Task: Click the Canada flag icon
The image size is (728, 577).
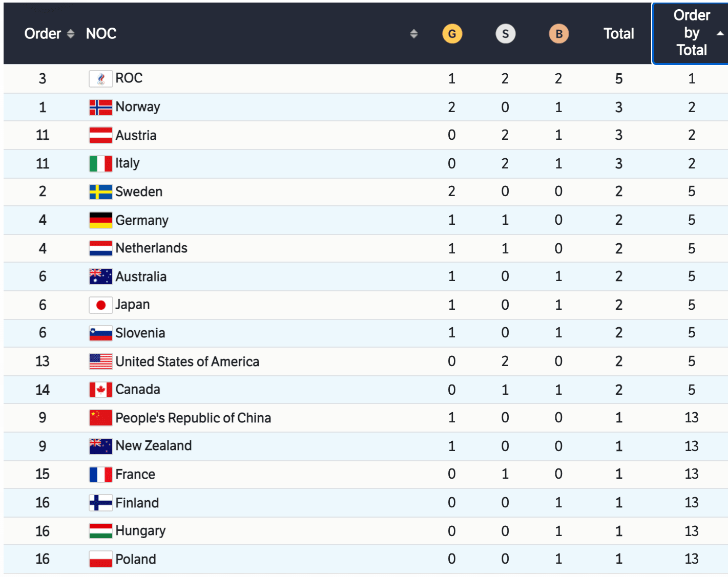Action: pos(100,390)
